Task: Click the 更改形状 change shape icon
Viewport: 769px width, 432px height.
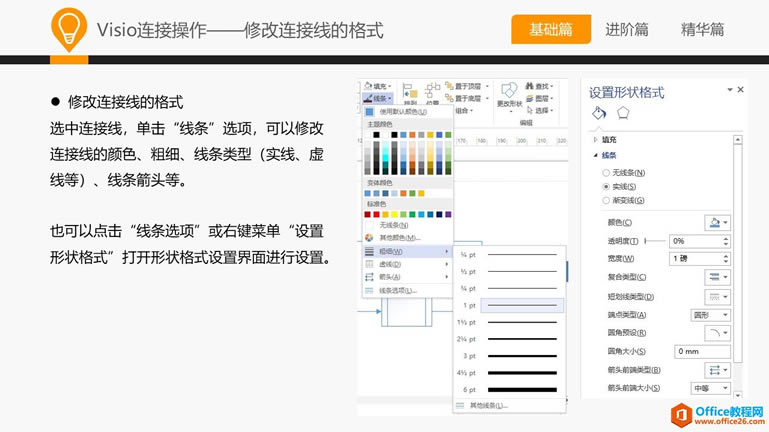Action: point(509,94)
